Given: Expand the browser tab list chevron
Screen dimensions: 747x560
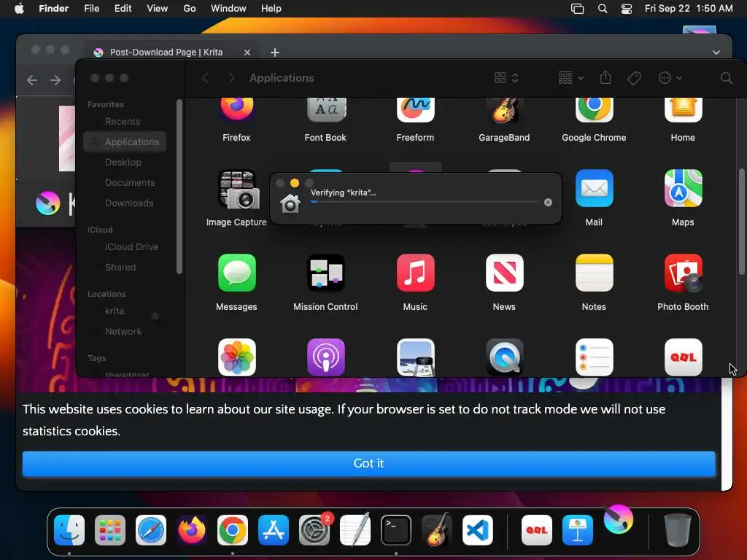Looking at the screenshot, I should click(x=716, y=52).
